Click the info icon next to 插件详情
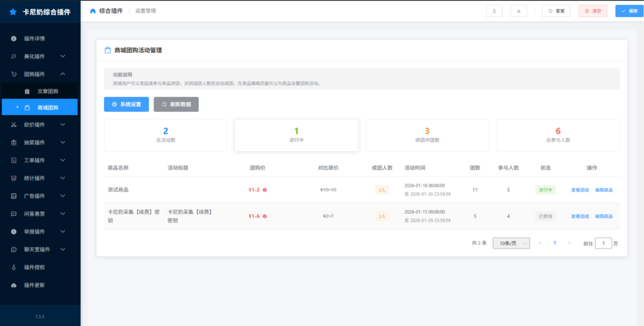This screenshot has height=326, width=644. [x=14, y=38]
